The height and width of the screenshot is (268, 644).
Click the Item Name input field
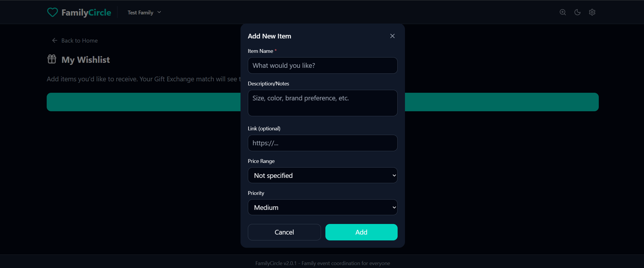(322, 65)
